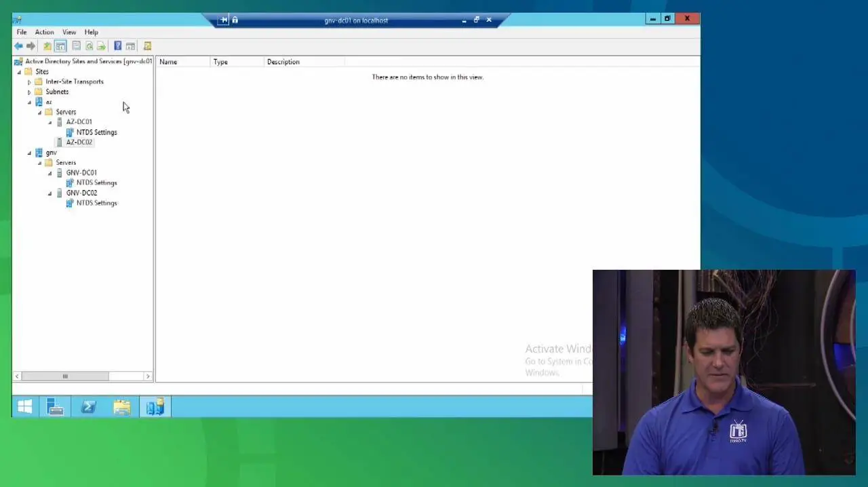Select the az site icon in the tree

point(39,102)
